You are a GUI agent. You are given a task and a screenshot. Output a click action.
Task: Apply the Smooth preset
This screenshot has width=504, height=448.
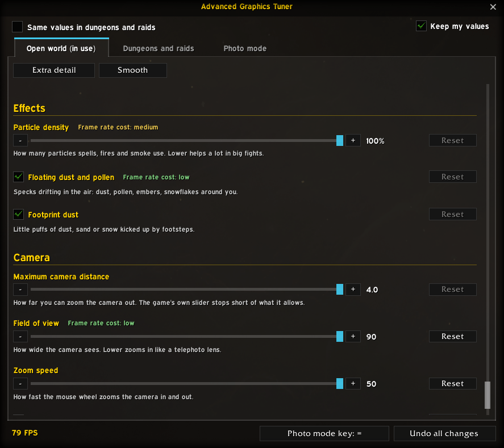[x=133, y=70]
